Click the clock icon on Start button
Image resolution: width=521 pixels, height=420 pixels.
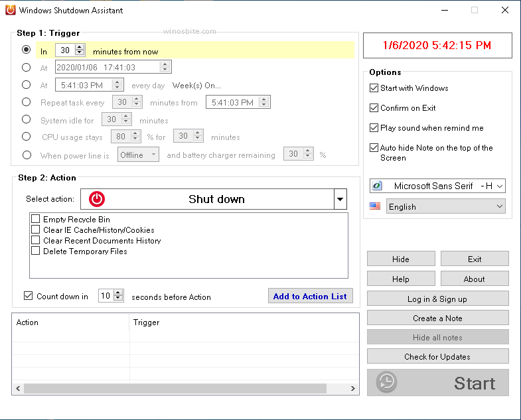coord(386,382)
